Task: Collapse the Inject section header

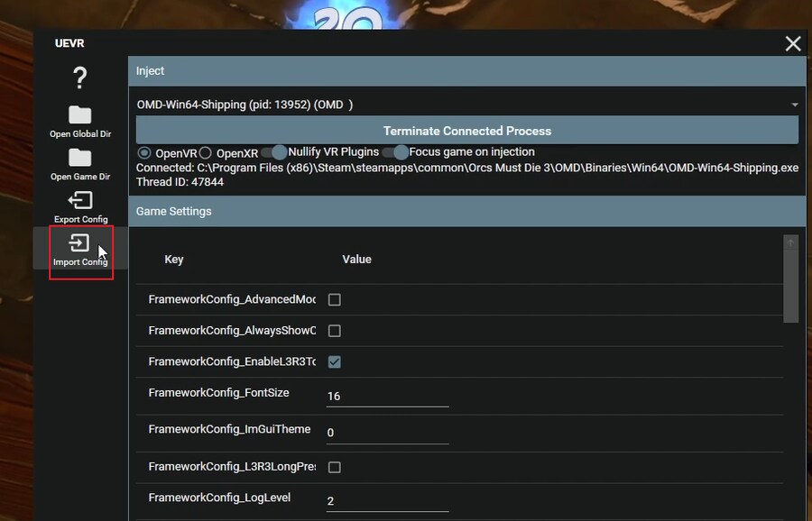Action: click(466, 71)
